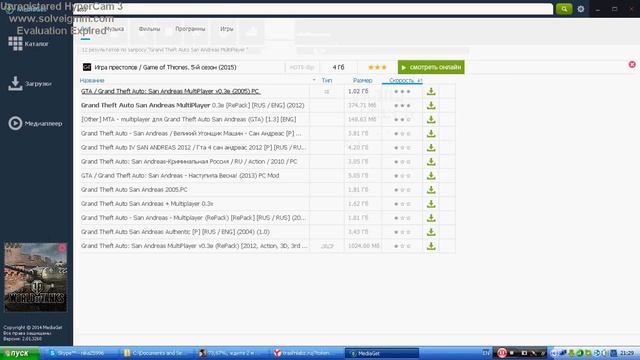
Task: Select 'Grand Theft Auto IV SAN ANDREAS 2012' row
Action: [x=193, y=148]
